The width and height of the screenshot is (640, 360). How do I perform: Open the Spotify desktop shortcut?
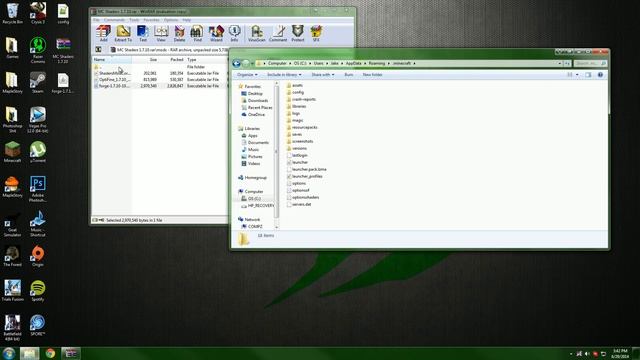point(38,291)
